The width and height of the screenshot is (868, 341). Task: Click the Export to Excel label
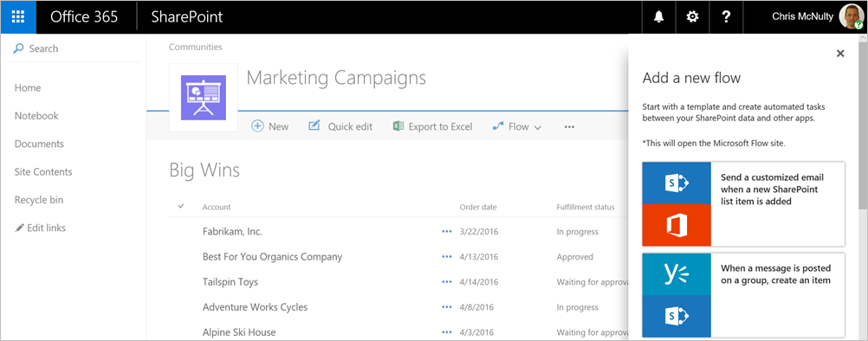[441, 126]
